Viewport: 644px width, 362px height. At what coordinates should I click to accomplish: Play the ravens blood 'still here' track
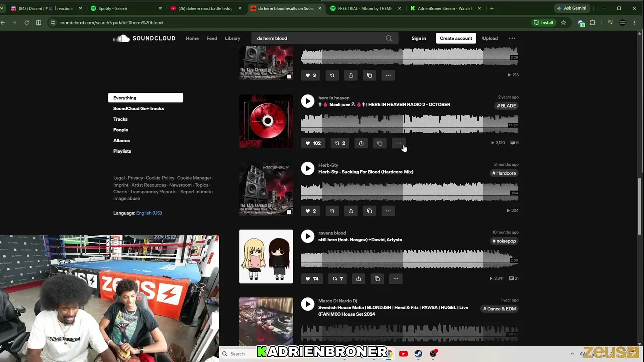tap(308, 236)
